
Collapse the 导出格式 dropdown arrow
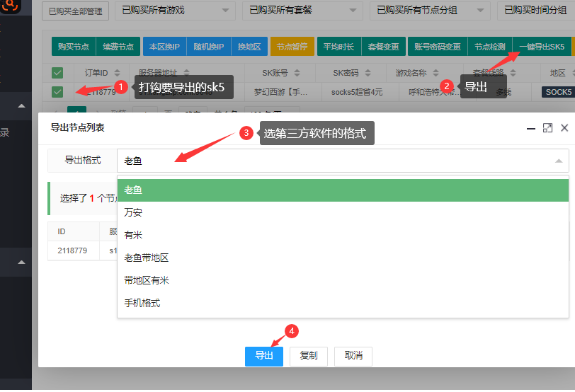click(559, 161)
